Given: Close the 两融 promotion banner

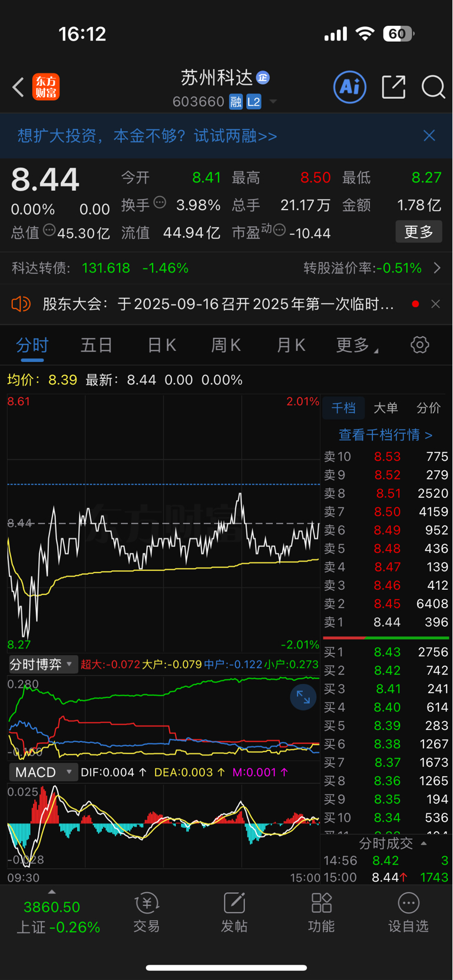Looking at the screenshot, I should click(x=429, y=136).
